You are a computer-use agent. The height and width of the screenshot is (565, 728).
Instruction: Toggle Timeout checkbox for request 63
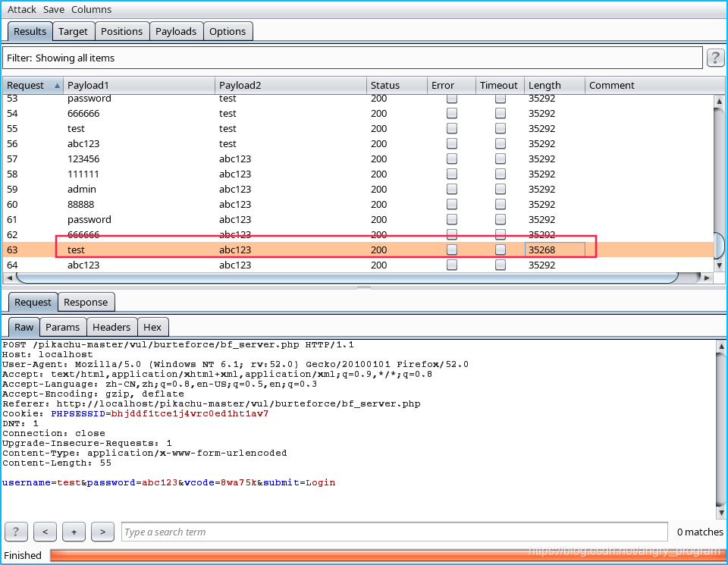[500, 250]
